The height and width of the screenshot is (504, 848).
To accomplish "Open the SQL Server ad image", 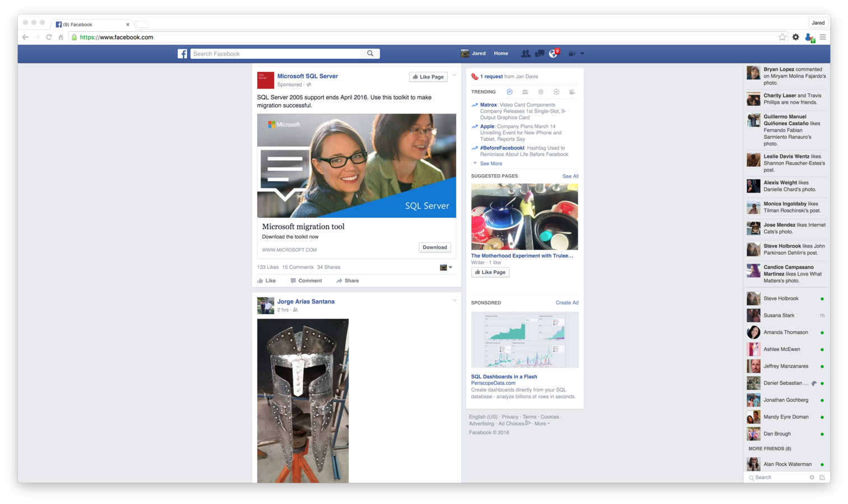I will pyautogui.click(x=356, y=166).
